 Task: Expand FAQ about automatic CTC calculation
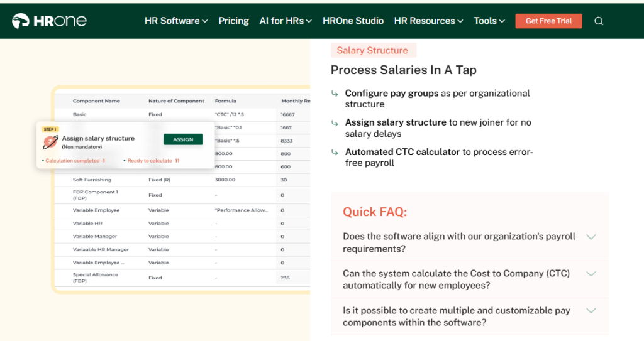coord(469,279)
